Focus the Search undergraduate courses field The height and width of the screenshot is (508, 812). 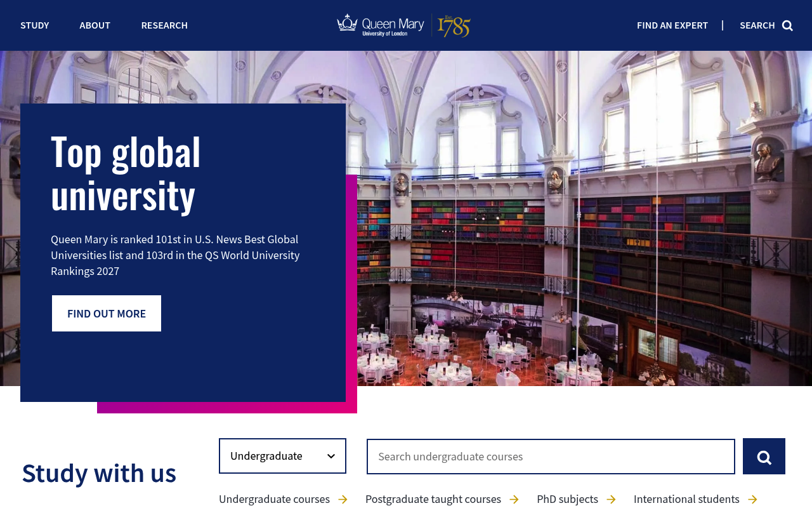click(x=551, y=457)
